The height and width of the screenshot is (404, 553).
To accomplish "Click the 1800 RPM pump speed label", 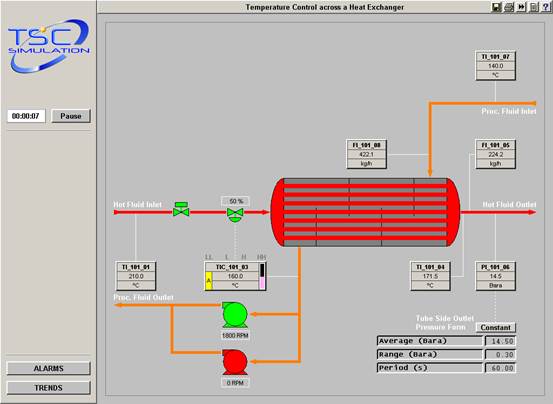I will point(235,335).
